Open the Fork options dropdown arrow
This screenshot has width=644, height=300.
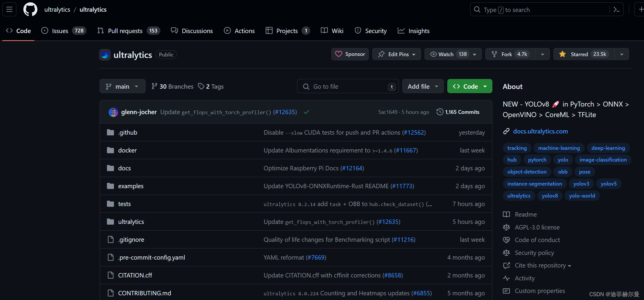click(542, 54)
